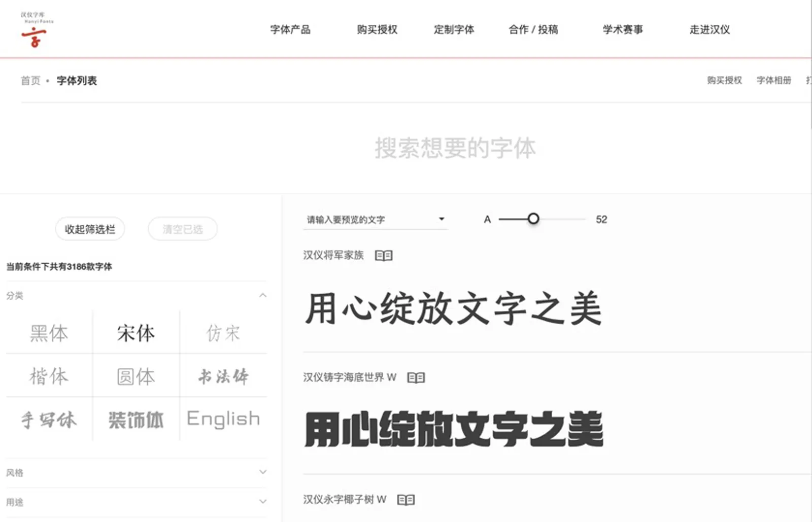Open the 定制字体 menu
The image size is (812, 522).
click(x=454, y=29)
